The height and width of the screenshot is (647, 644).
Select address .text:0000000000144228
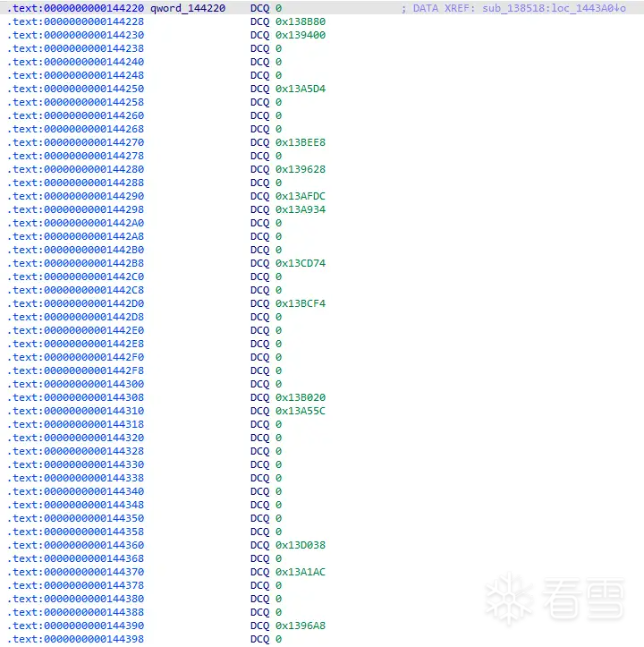click(75, 21)
